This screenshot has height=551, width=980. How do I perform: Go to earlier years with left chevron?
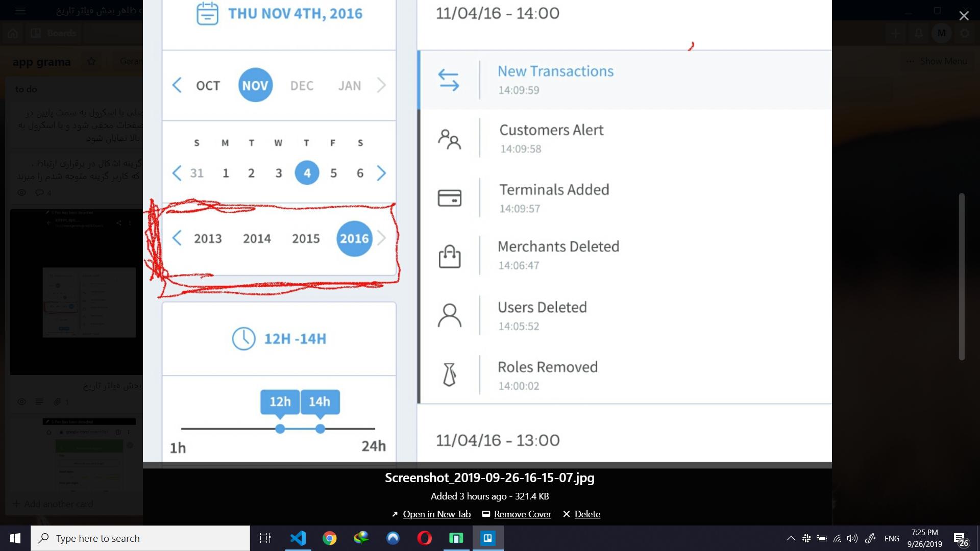click(177, 238)
